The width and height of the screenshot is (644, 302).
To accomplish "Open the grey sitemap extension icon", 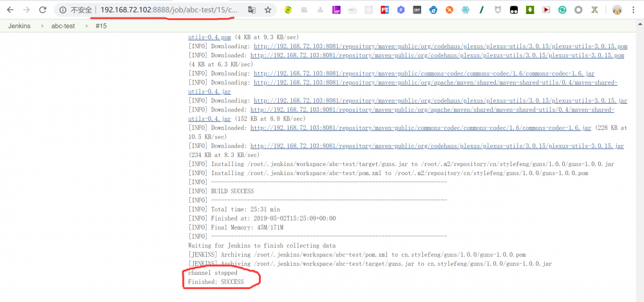I will (x=320, y=10).
